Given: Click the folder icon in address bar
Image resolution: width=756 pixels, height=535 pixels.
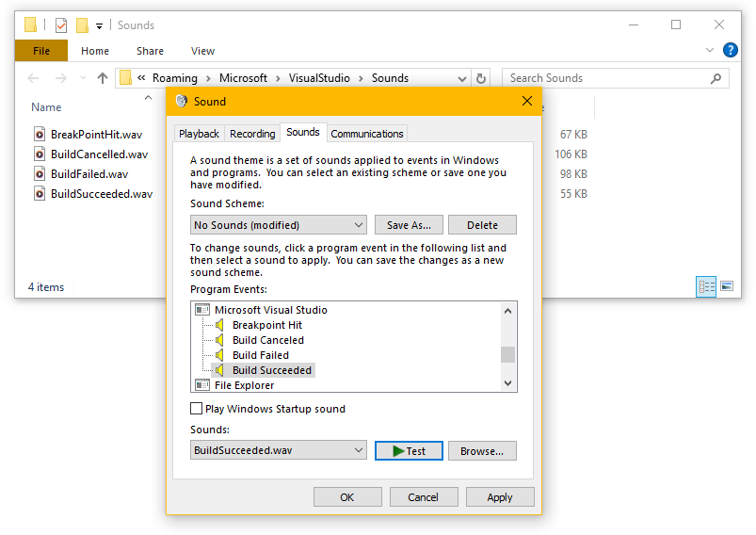Looking at the screenshot, I should point(125,77).
